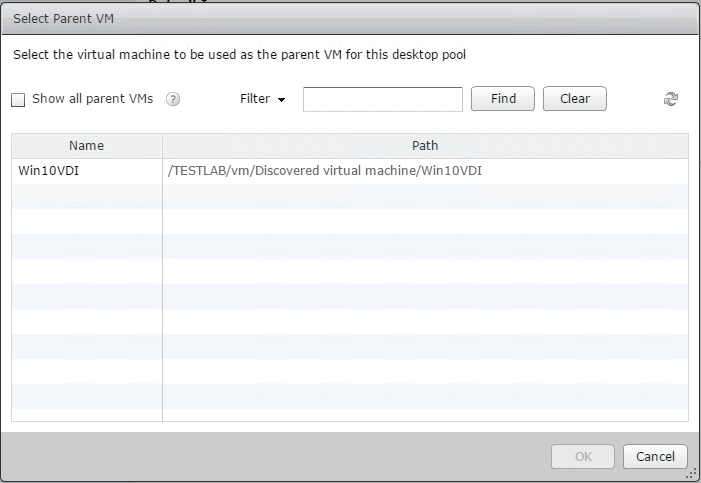Image resolution: width=701 pixels, height=483 pixels.
Task: Click the help question mark icon
Action: [x=173, y=99]
